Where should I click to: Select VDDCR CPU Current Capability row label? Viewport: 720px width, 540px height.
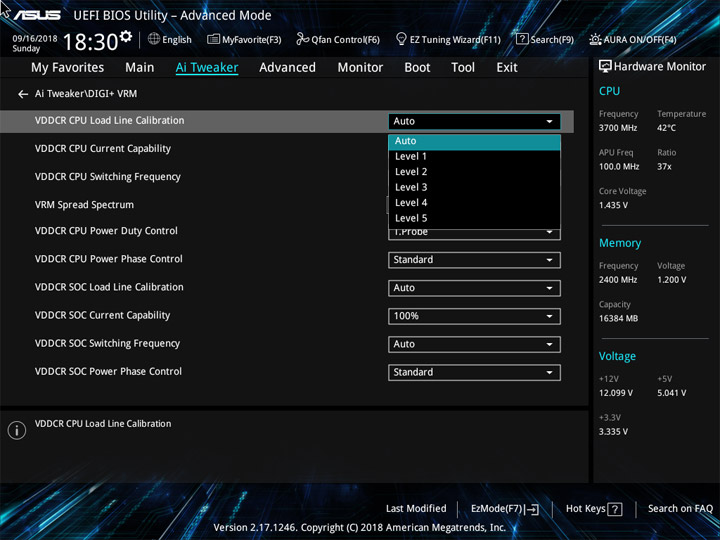click(103, 149)
